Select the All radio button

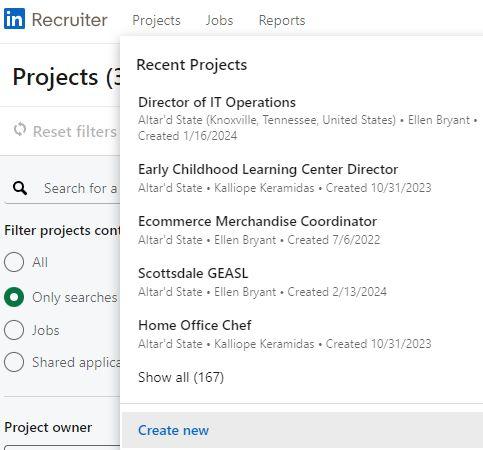[14, 262]
